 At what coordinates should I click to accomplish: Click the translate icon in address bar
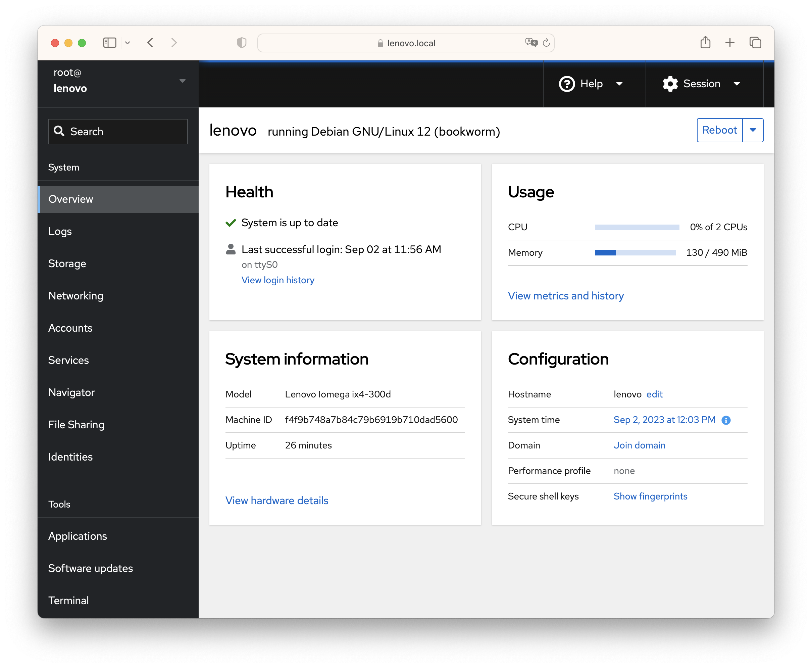(x=531, y=42)
